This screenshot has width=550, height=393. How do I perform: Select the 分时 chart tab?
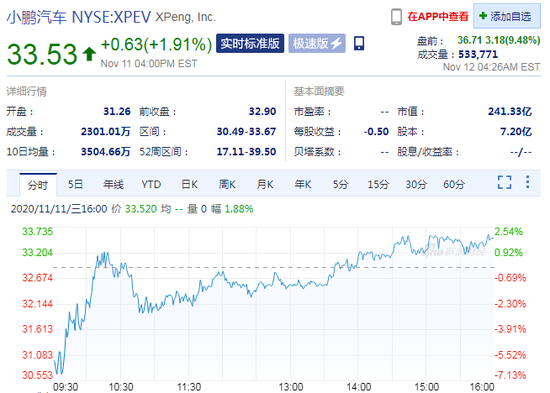[38, 185]
